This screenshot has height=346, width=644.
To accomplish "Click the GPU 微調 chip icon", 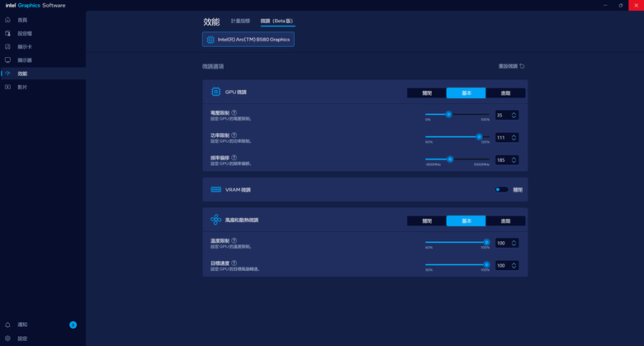I will coord(215,92).
